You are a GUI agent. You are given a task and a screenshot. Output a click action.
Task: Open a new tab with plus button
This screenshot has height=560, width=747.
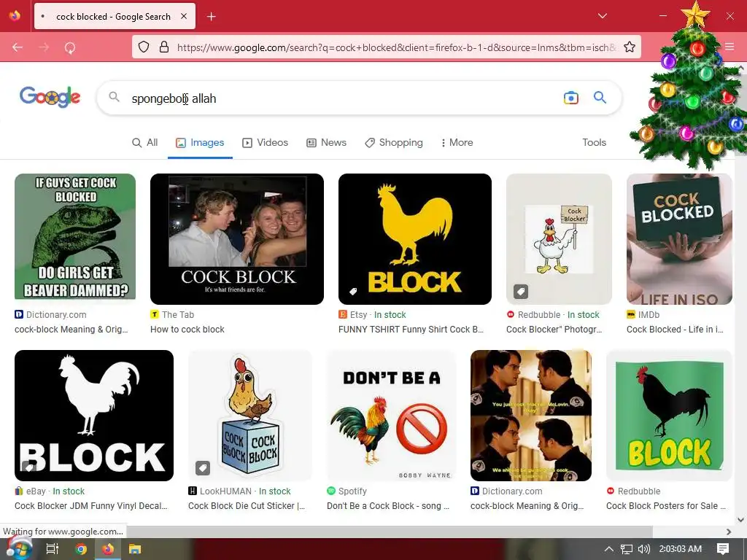pos(212,17)
